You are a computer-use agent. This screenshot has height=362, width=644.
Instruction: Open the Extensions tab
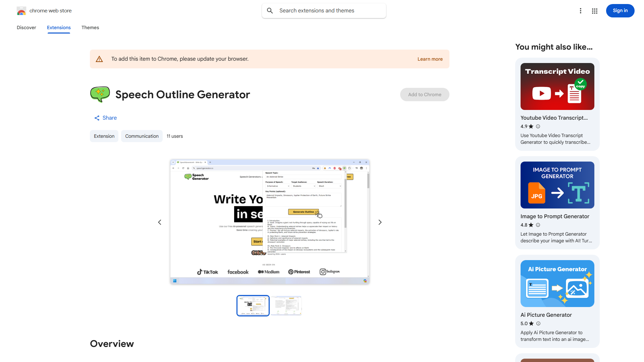[x=59, y=27]
